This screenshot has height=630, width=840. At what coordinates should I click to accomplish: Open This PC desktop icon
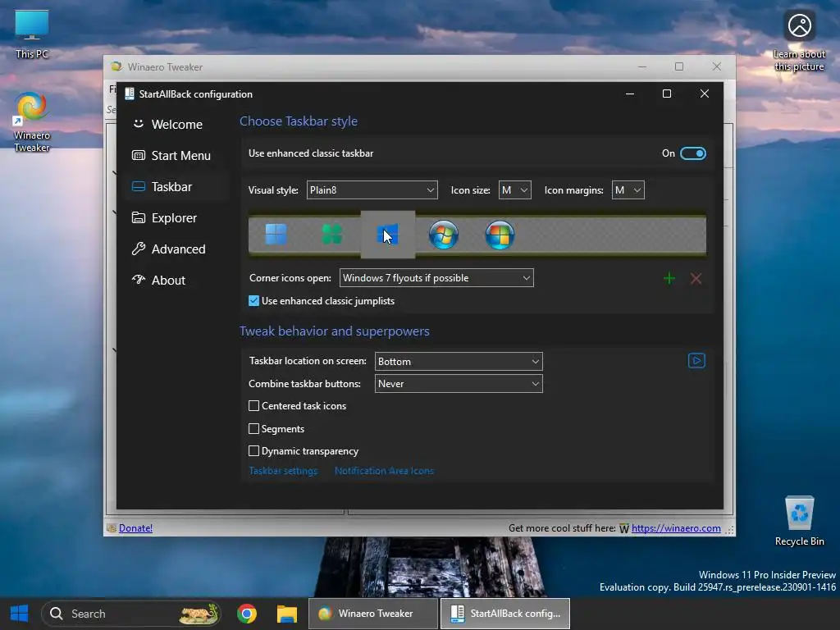click(x=32, y=34)
